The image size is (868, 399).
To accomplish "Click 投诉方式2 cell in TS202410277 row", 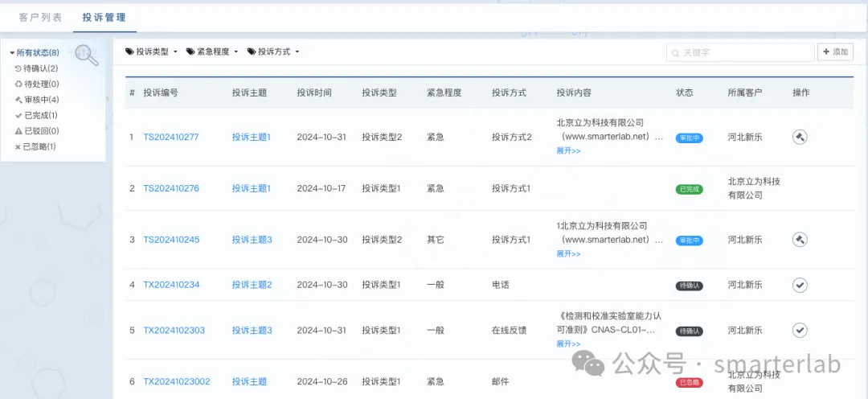I will coord(511,137).
